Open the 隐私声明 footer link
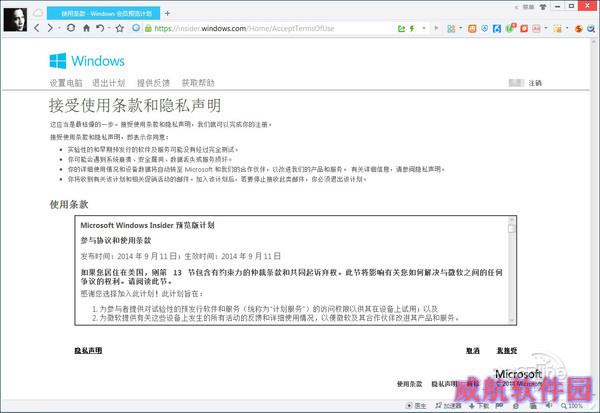 pyautogui.click(x=445, y=384)
